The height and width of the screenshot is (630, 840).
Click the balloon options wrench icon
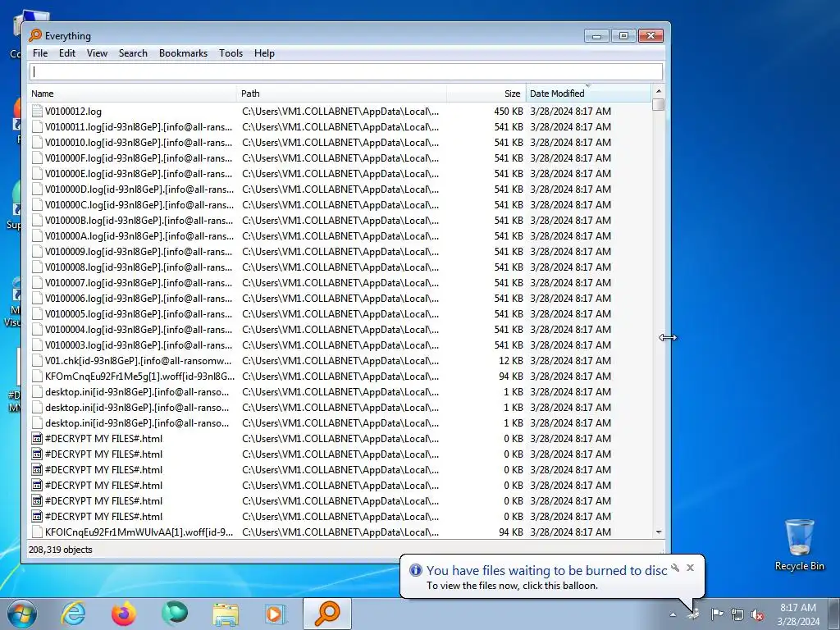pyautogui.click(x=675, y=568)
